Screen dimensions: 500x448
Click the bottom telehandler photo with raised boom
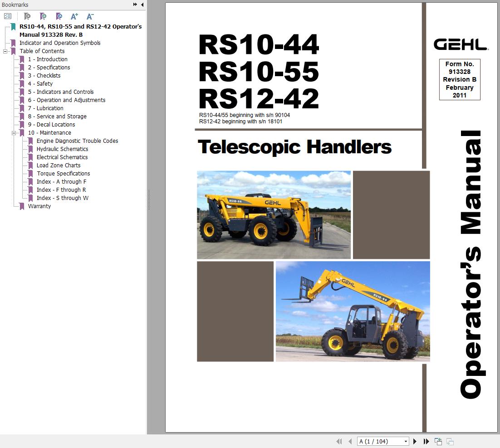tap(353, 312)
